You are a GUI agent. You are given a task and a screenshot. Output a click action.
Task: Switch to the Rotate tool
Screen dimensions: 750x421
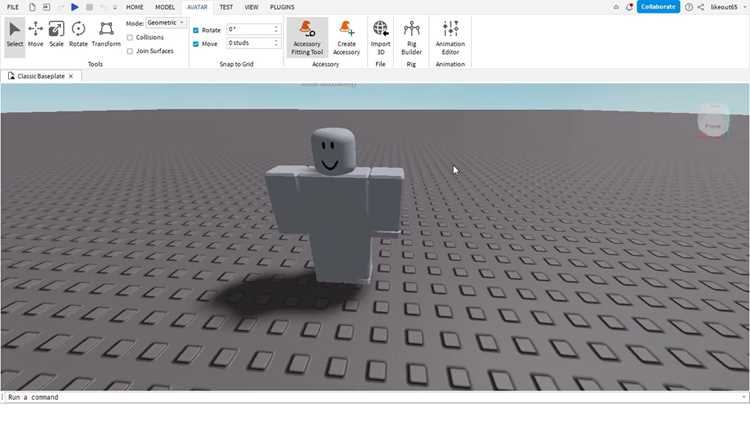click(78, 34)
